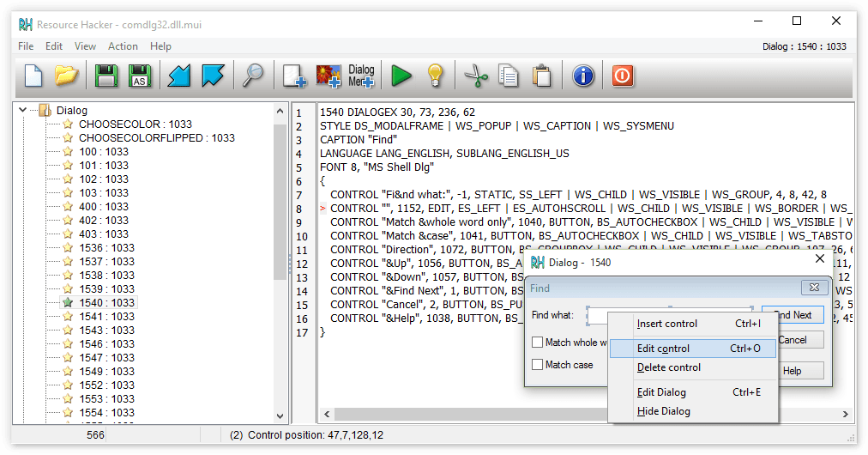Open the blue info icon

(583, 76)
